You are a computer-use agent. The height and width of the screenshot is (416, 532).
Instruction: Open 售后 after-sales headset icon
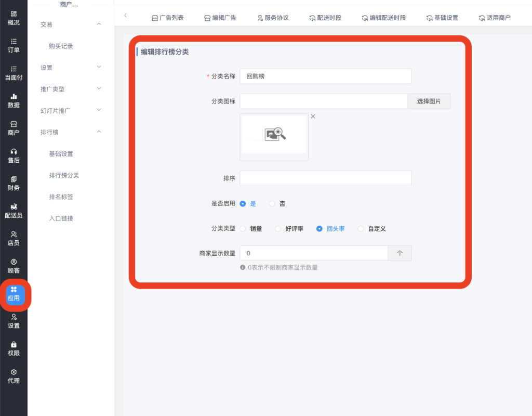click(x=14, y=155)
